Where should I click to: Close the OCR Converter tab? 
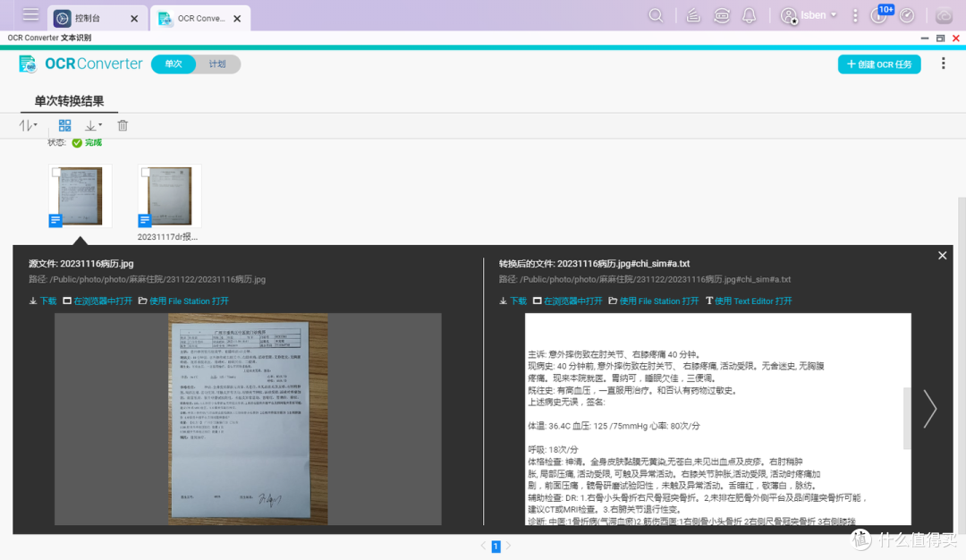[237, 19]
